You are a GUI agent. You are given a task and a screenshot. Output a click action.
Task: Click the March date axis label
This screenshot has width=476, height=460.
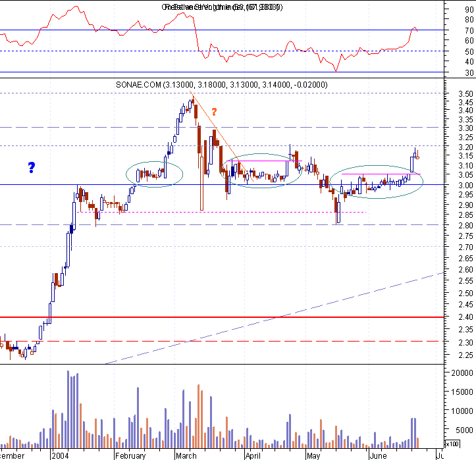click(186, 456)
